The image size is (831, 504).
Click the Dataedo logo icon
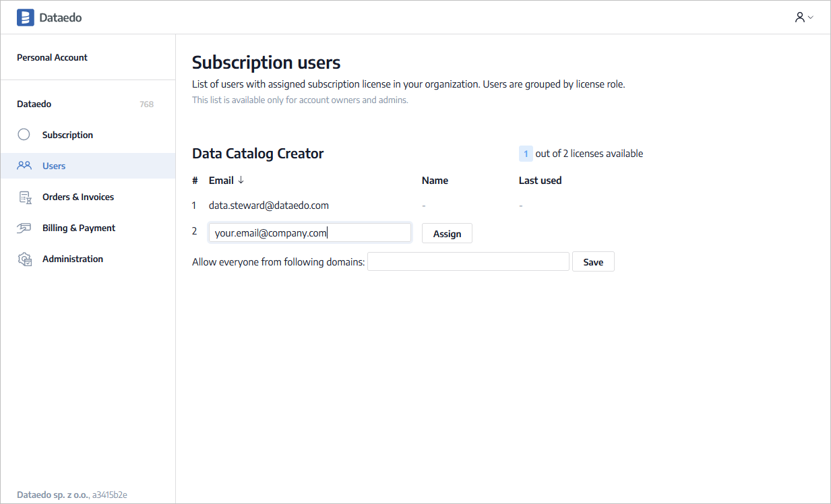(x=25, y=18)
